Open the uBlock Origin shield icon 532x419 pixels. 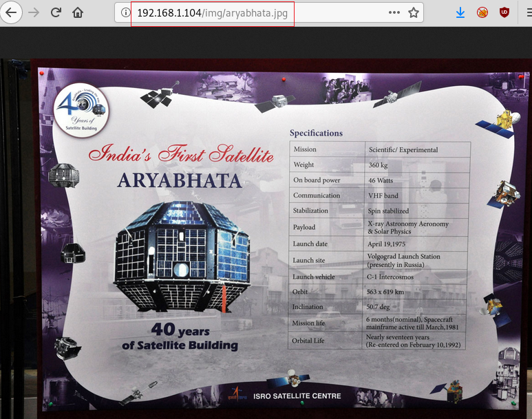coord(504,12)
